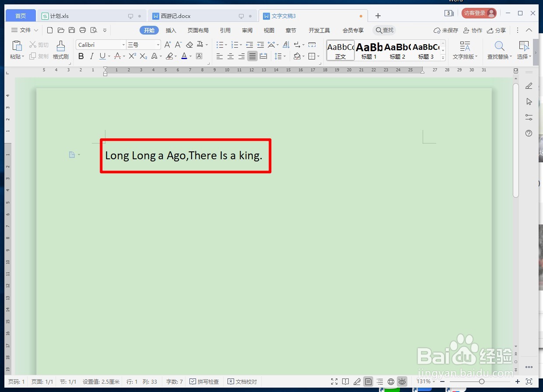543x392 pixels.
Task: Toggle justified alignment
Action: (x=252, y=56)
